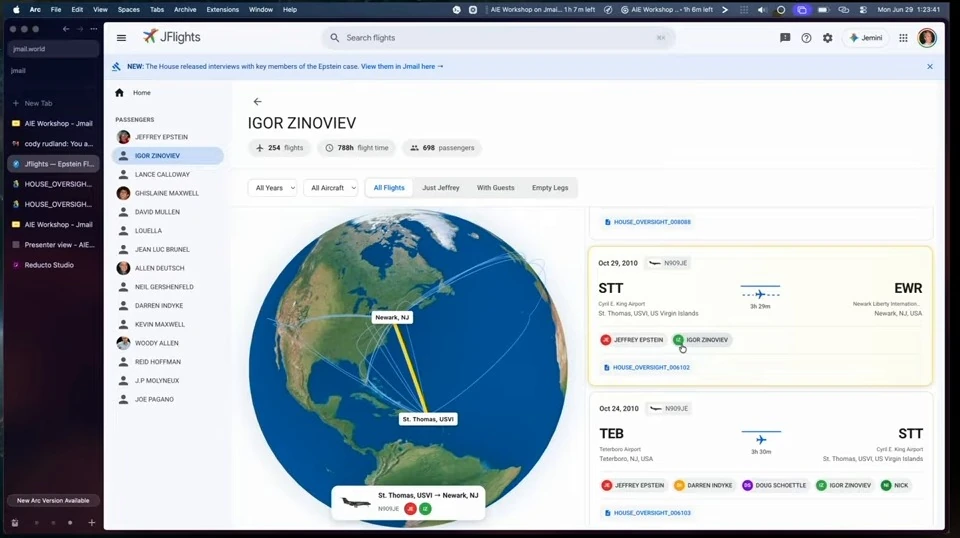Click Jeffrey Epstein chip on Oct 29 flight
The image size is (960, 538).
tap(632, 340)
